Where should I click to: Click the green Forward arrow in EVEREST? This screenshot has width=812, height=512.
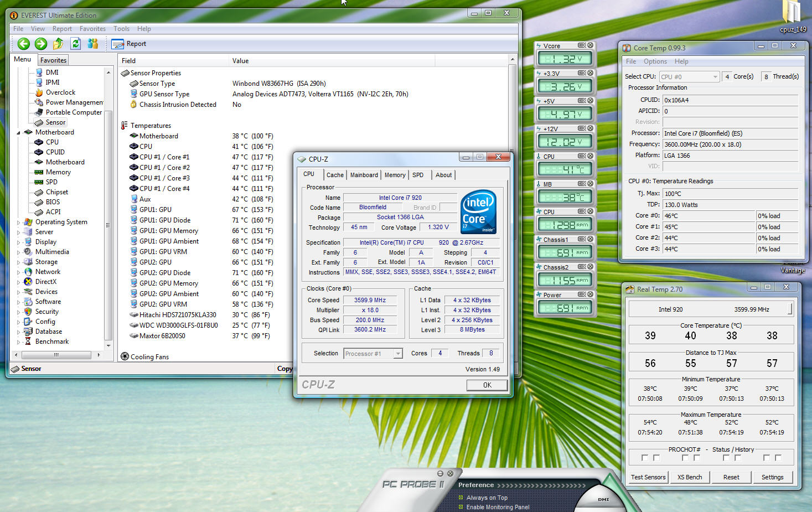[x=41, y=44]
